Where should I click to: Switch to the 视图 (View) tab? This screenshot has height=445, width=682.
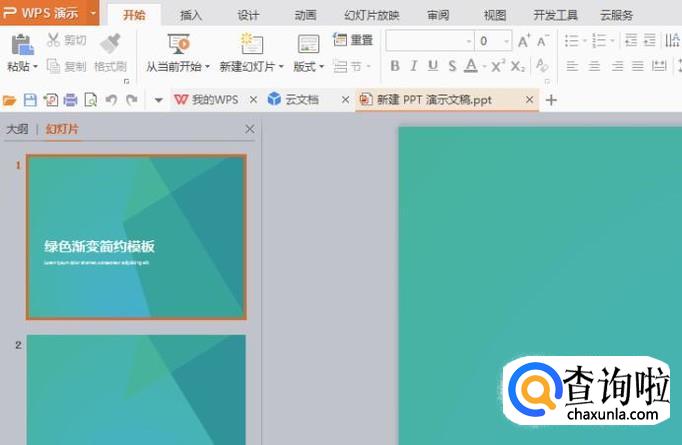click(495, 15)
